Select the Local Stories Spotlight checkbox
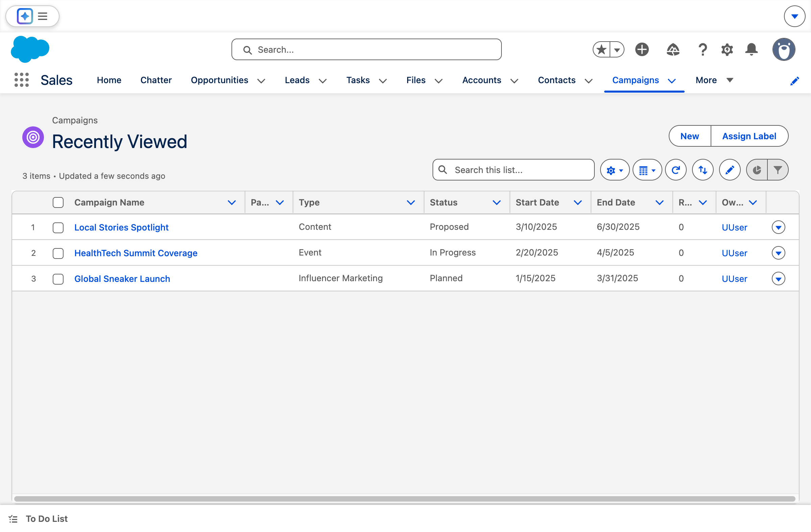 (x=58, y=227)
